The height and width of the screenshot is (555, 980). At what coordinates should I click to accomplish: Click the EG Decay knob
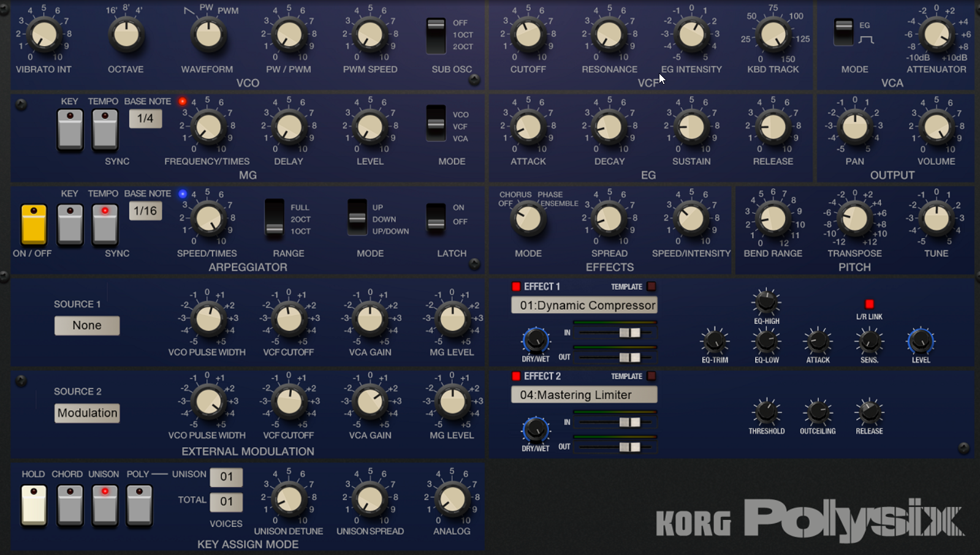(x=610, y=127)
